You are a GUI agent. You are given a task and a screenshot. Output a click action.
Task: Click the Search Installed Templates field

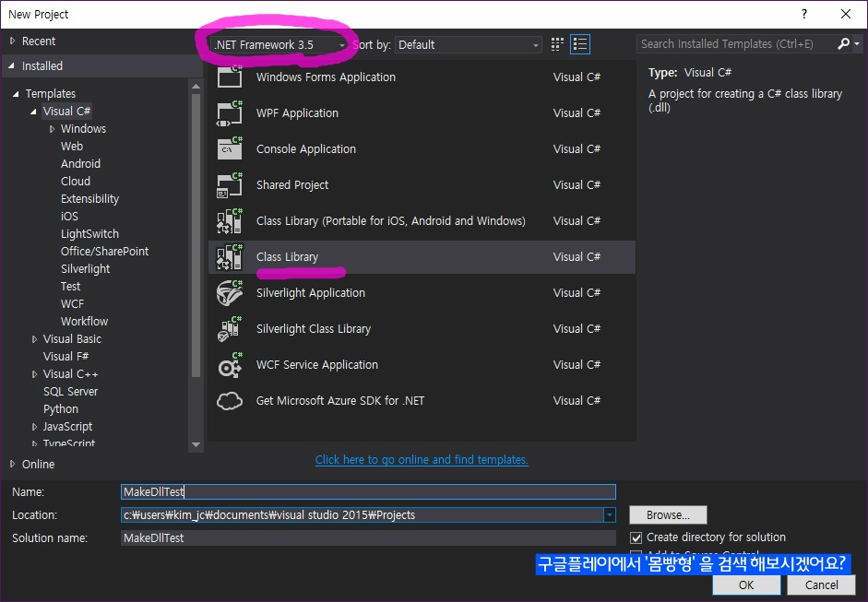[x=736, y=43]
